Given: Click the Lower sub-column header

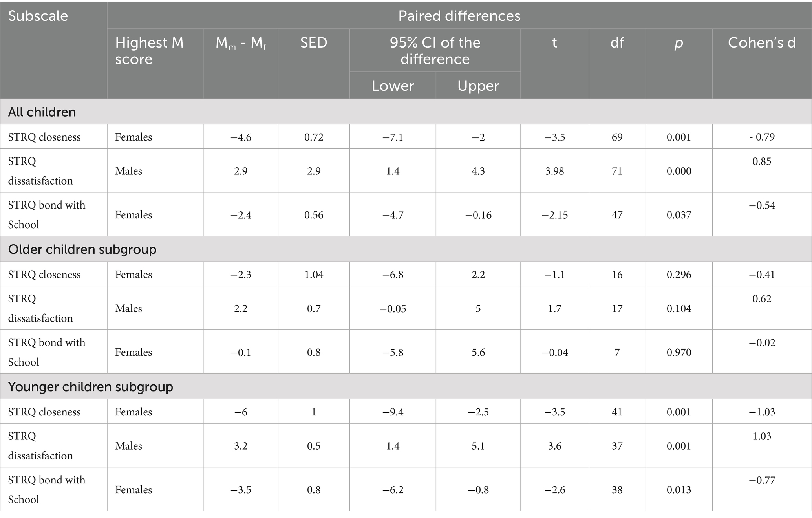Looking at the screenshot, I should [x=393, y=86].
